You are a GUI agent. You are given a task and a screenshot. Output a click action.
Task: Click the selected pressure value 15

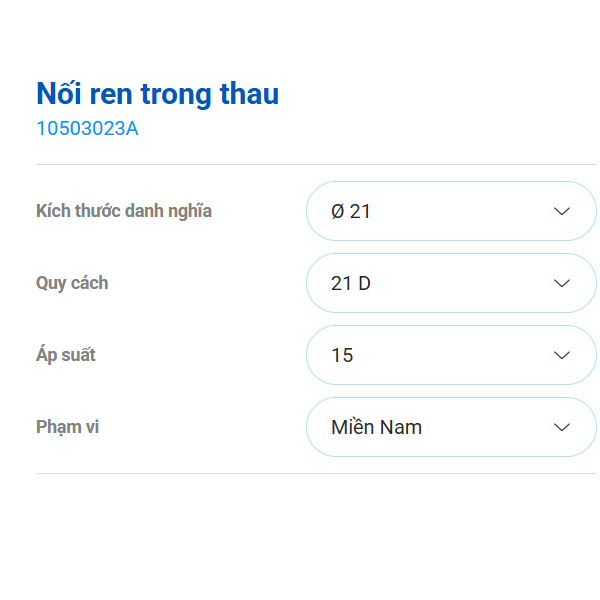[342, 355]
